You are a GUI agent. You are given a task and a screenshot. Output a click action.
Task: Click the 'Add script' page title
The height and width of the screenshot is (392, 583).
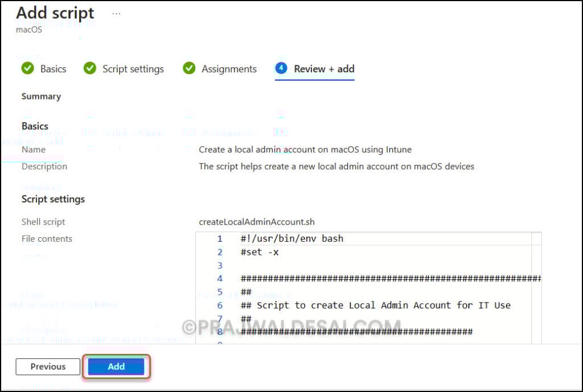click(55, 13)
